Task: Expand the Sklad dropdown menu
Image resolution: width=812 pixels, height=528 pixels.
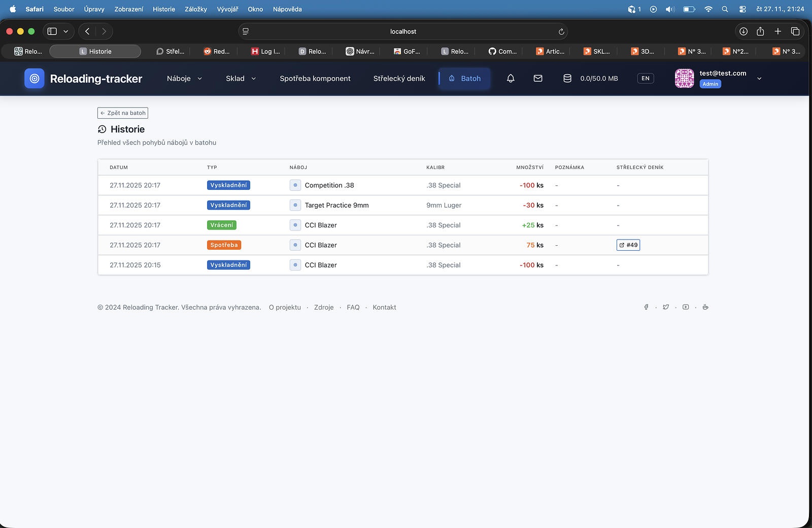Action: pos(241,79)
